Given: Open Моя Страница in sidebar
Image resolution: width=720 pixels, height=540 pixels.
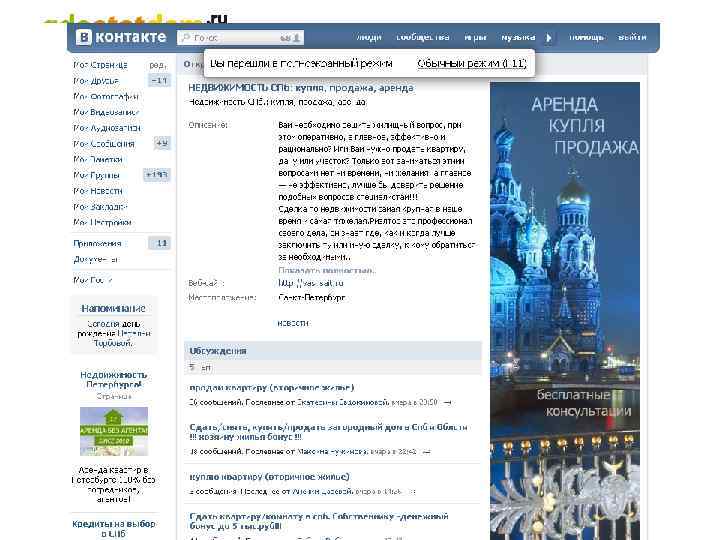Looking at the screenshot, I should [x=101, y=65].
